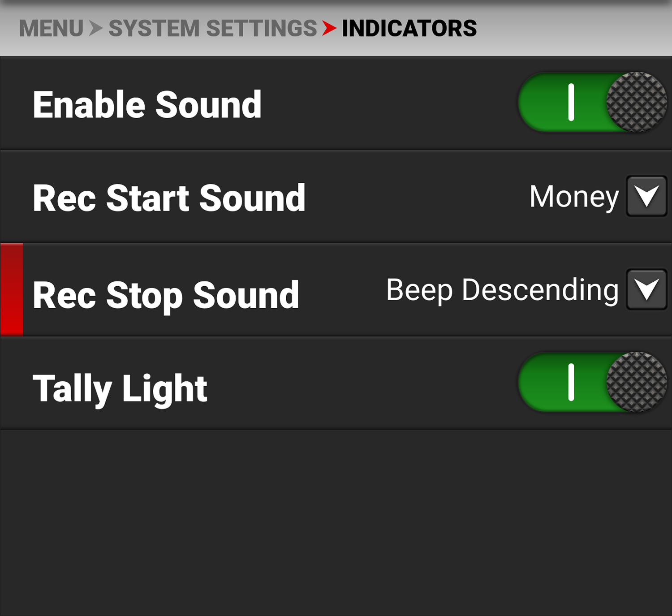Open SYSTEM SETTINGS from the breadcrumb
This screenshot has height=616, width=672.
click(x=212, y=29)
